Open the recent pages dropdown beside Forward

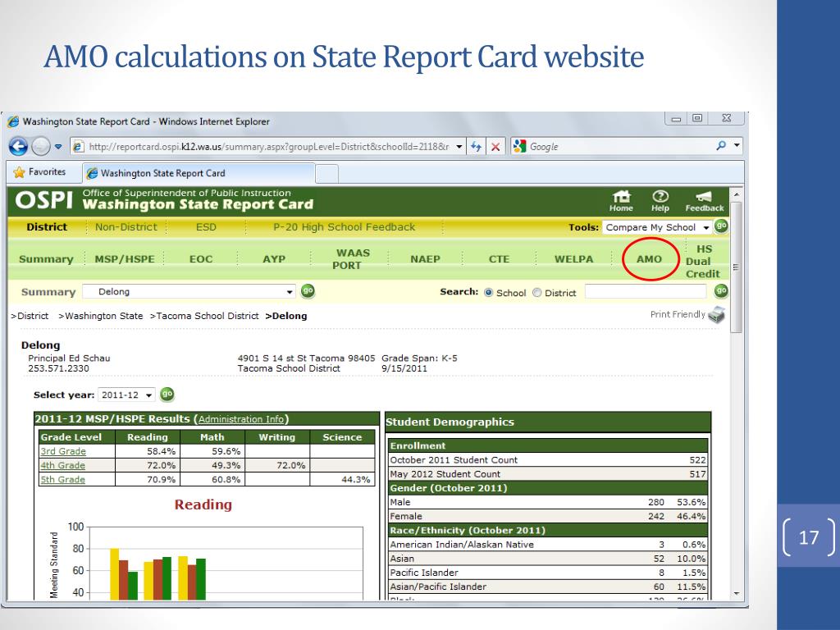(58, 147)
